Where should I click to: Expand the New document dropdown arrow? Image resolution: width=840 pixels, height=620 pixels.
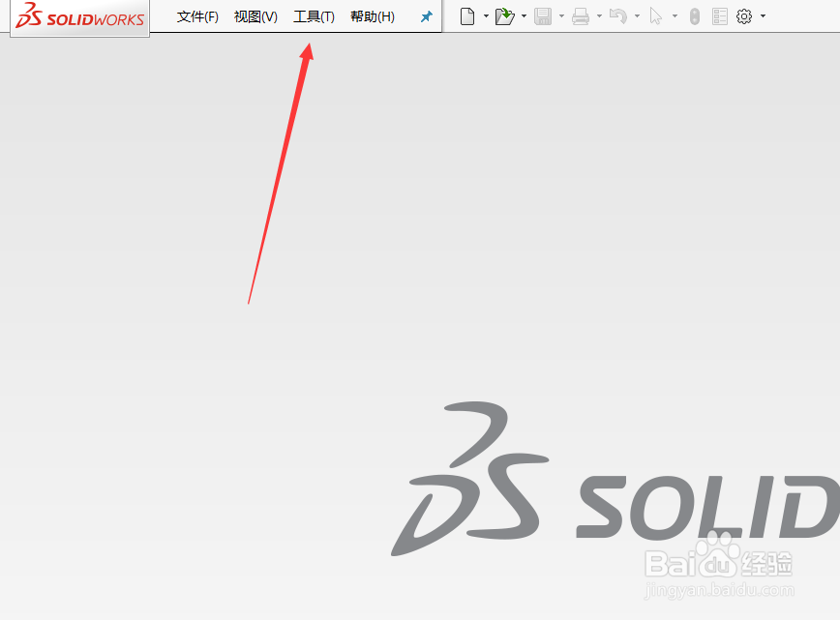coord(486,16)
